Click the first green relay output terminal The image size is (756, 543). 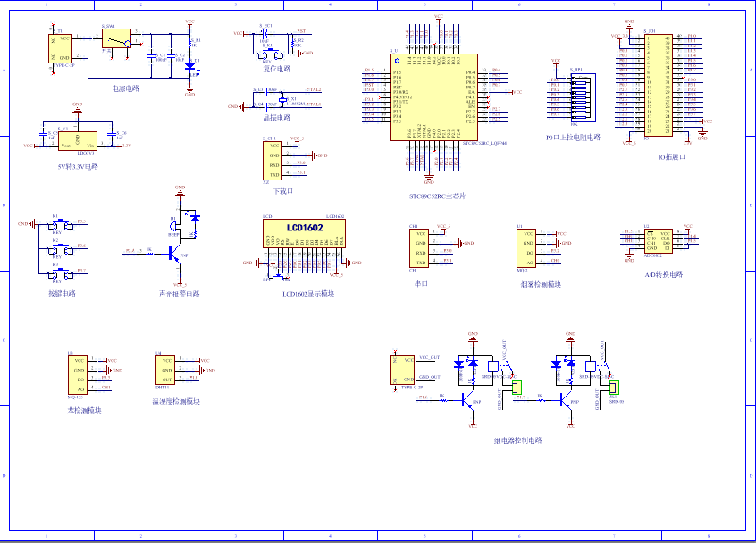(516, 387)
